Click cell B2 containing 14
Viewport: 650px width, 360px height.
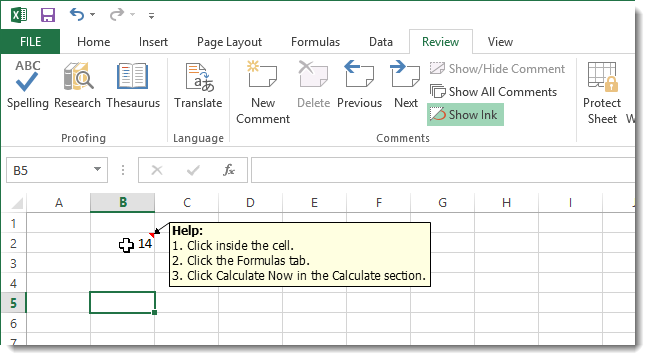(123, 243)
